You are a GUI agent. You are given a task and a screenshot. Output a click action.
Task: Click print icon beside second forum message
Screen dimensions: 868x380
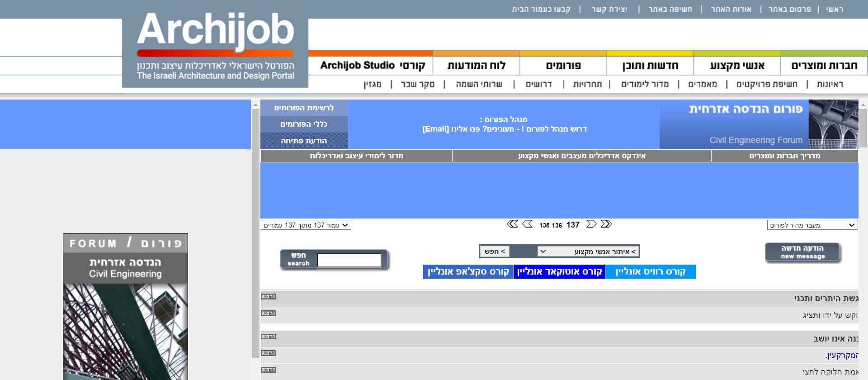[x=269, y=313]
